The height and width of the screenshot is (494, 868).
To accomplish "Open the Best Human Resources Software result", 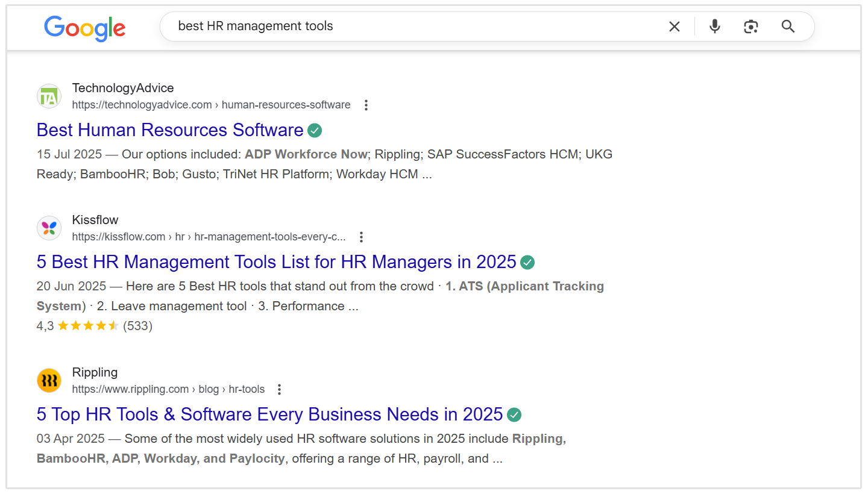I will click(x=169, y=130).
